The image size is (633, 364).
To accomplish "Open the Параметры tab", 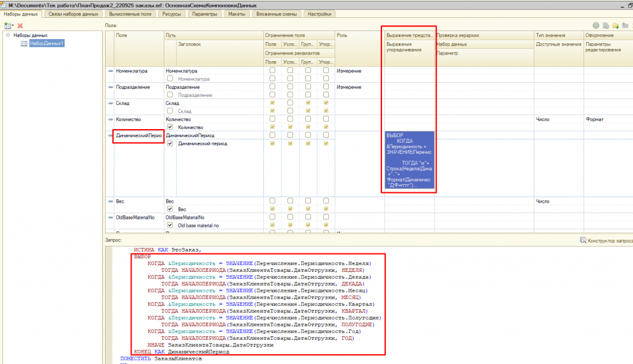I will [204, 14].
